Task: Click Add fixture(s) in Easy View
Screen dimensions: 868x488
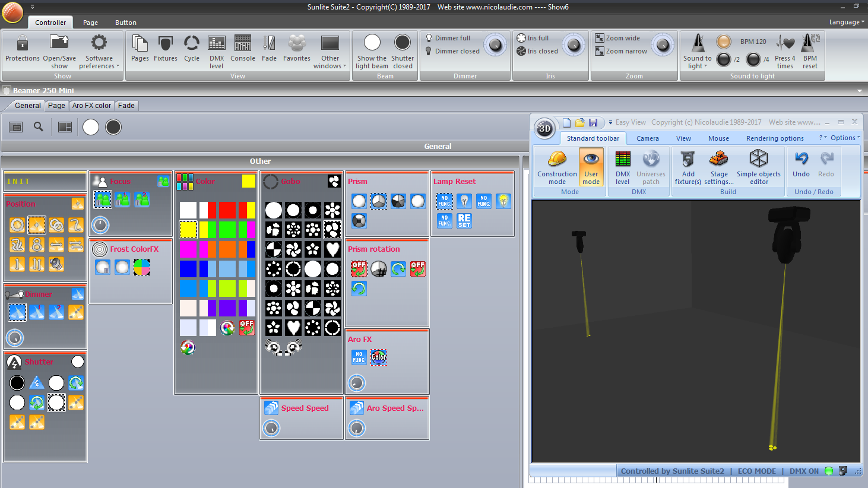Action: (688, 167)
